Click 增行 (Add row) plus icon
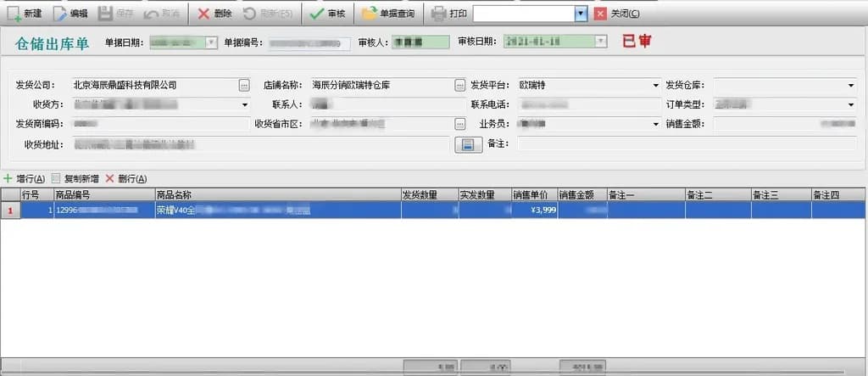Viewport: 868px width, 376px height. coord(8,179)
